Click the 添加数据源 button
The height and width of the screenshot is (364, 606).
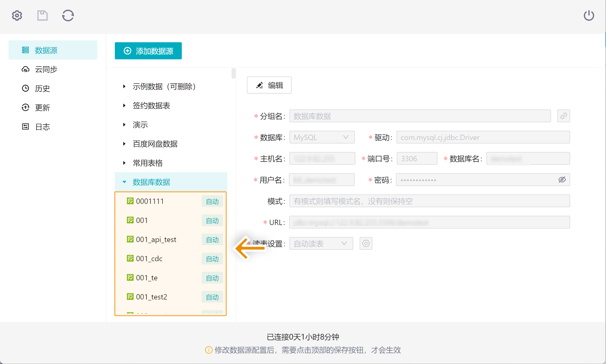[x=148, y=51]
